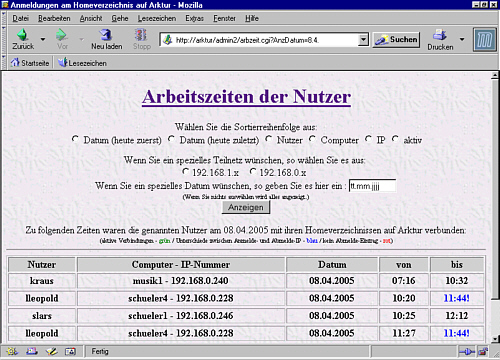Open Mail component icon in status bar
Image resolution: width=500 pixels, height=360 pixels.
[x=32, y=351]
